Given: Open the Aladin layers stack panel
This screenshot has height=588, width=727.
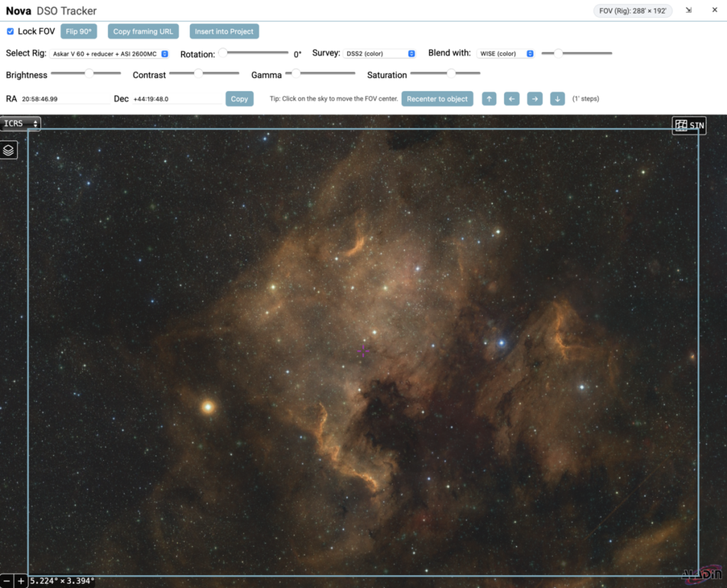Looking at the screenshot, I should pos(9,150).
